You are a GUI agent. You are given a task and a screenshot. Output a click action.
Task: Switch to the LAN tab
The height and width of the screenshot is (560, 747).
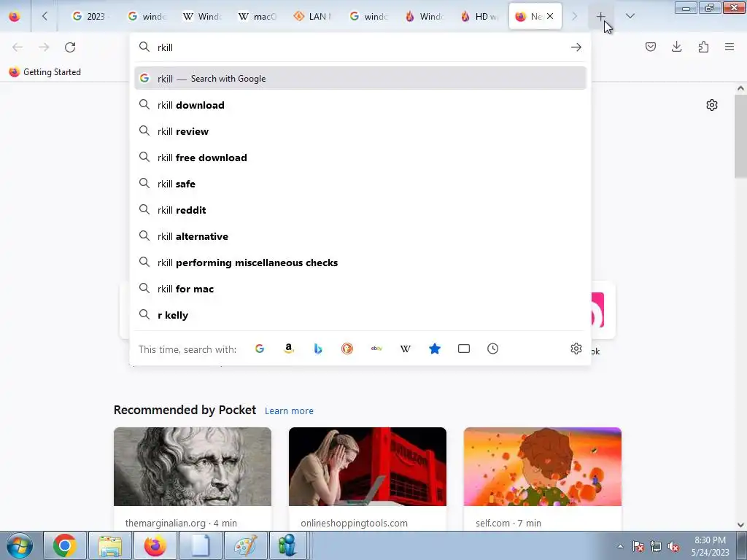click(312, 17)
